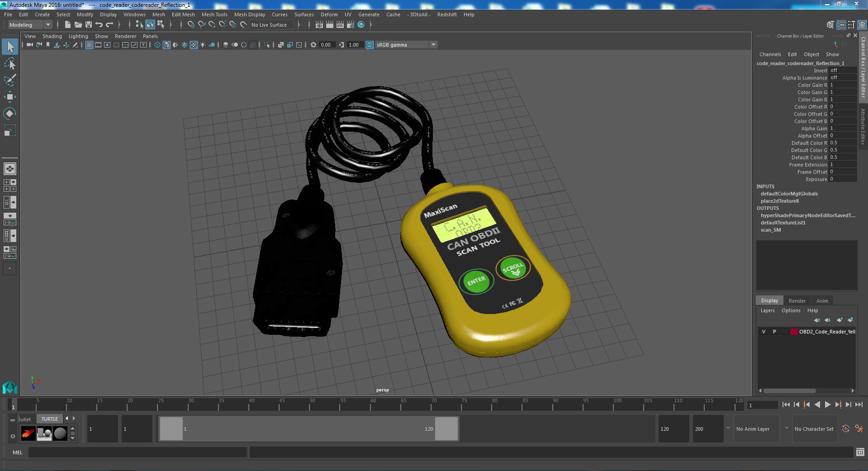Toggle auto keyframe icon
Viewport: 868px width, 471px height.
846,429
